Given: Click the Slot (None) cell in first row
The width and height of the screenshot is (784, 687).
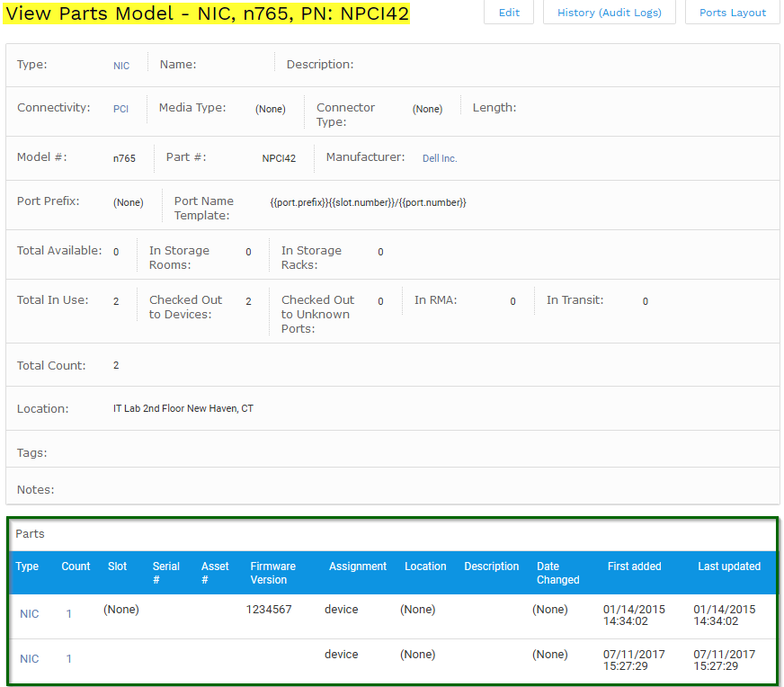Looking at the screenshot, I should (x=121, y=610).
